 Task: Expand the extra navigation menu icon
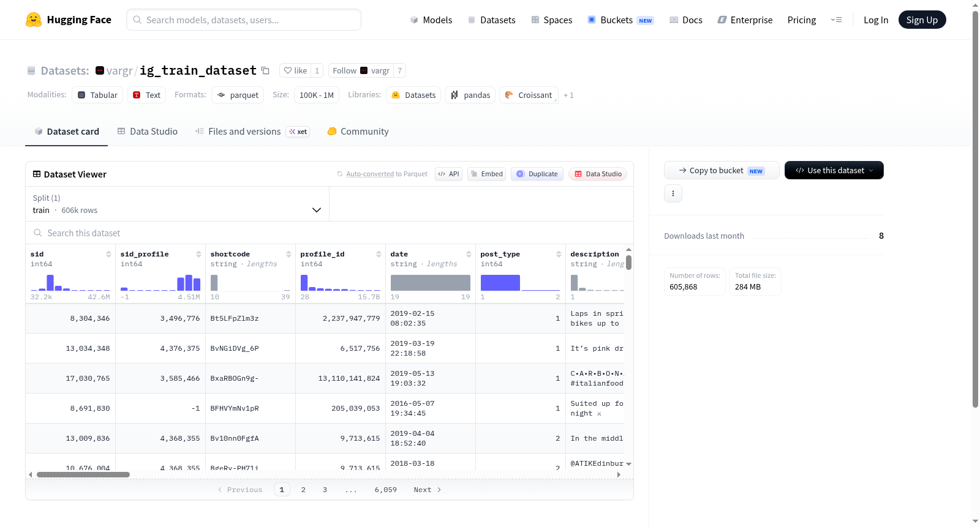pos(836,20)
